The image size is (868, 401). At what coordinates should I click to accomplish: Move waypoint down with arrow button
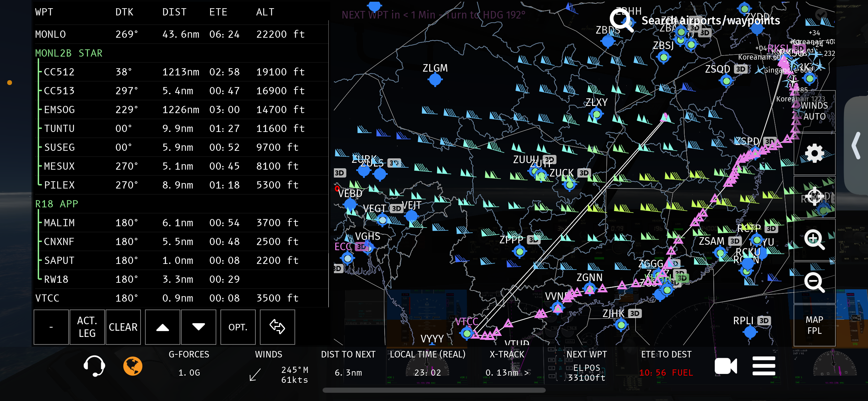(x=198, y=327)
